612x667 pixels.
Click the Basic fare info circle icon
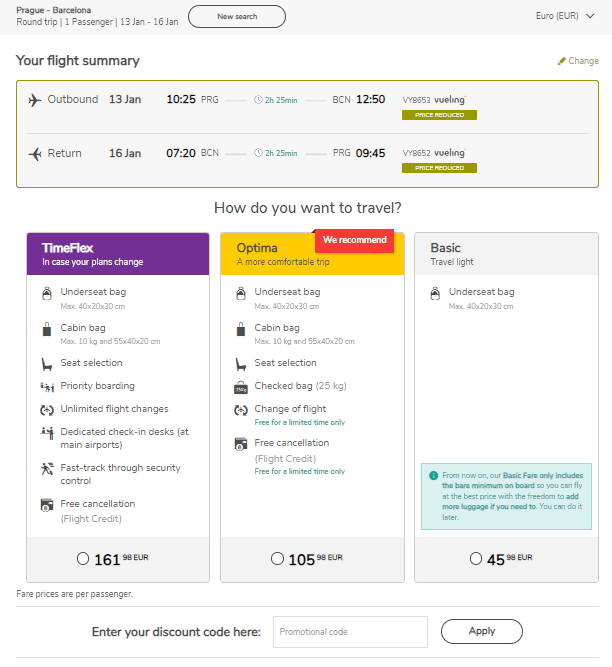tap(433, 476)
